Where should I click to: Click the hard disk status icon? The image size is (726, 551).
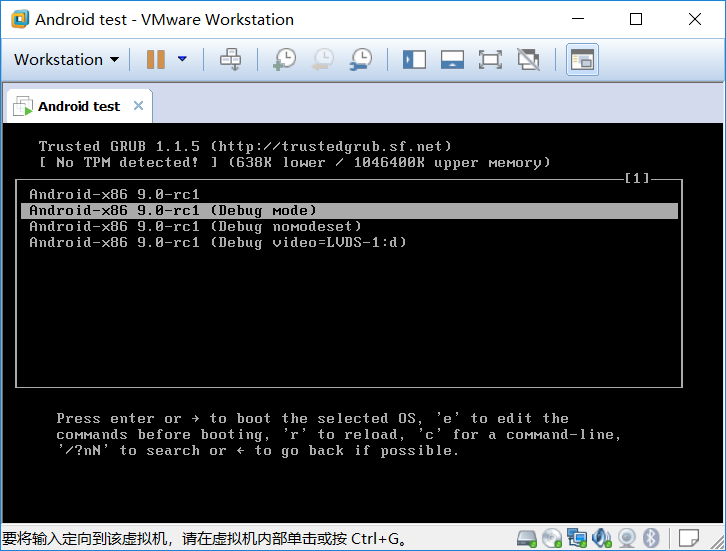point(527,539)
